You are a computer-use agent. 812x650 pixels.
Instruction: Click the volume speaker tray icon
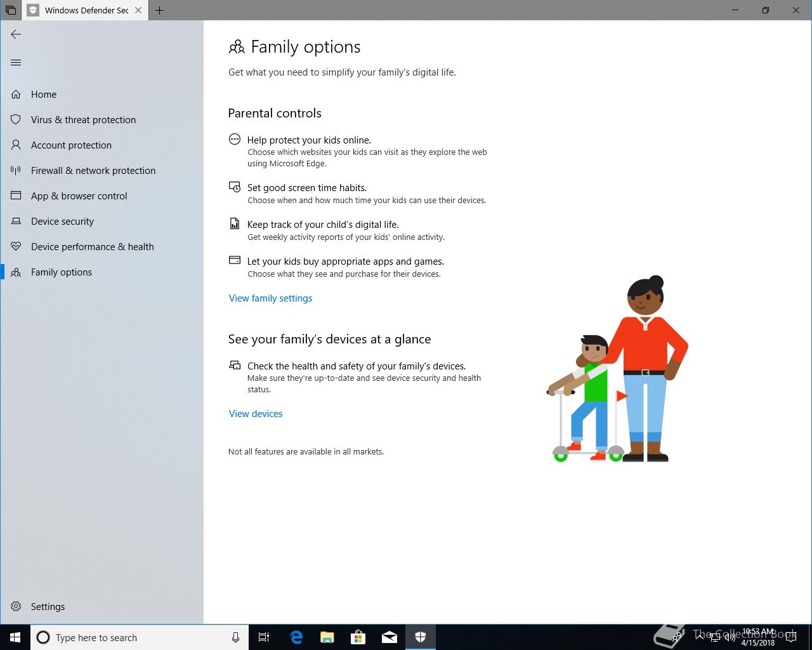[x=729, y=637]
